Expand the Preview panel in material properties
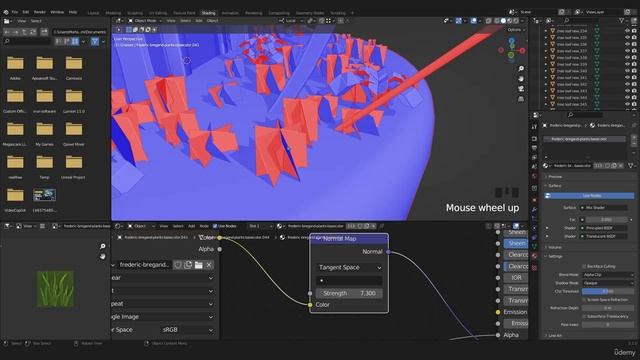640x360 pixels. 555,177
